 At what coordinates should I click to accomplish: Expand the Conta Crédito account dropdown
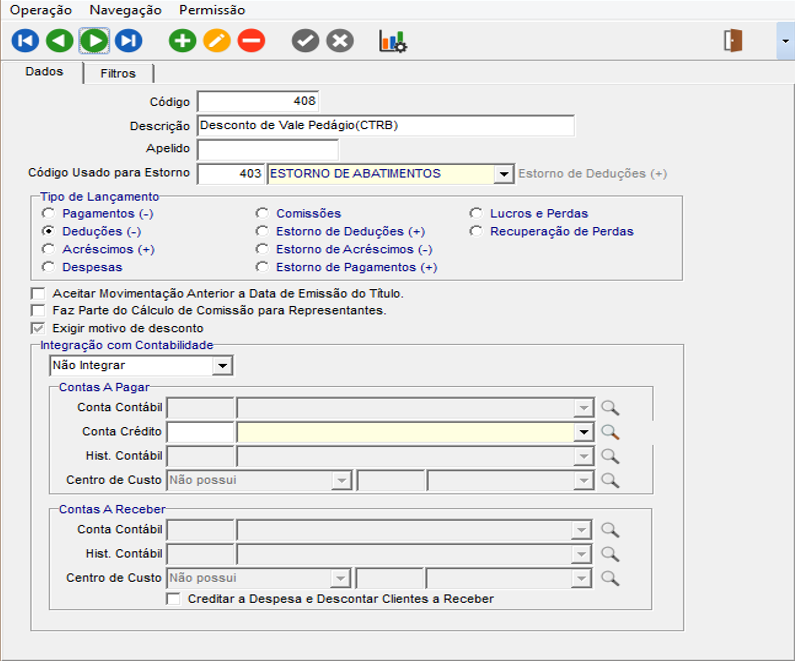583,432
